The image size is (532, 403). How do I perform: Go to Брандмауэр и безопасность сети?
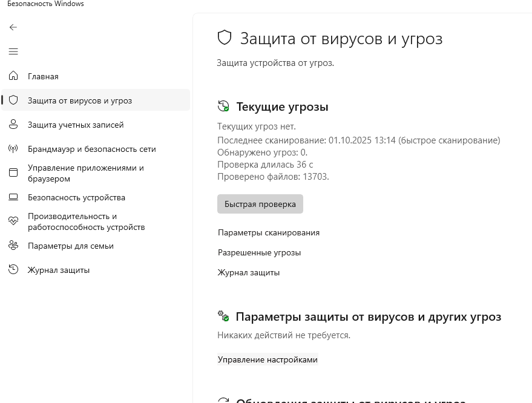point(91,149)
